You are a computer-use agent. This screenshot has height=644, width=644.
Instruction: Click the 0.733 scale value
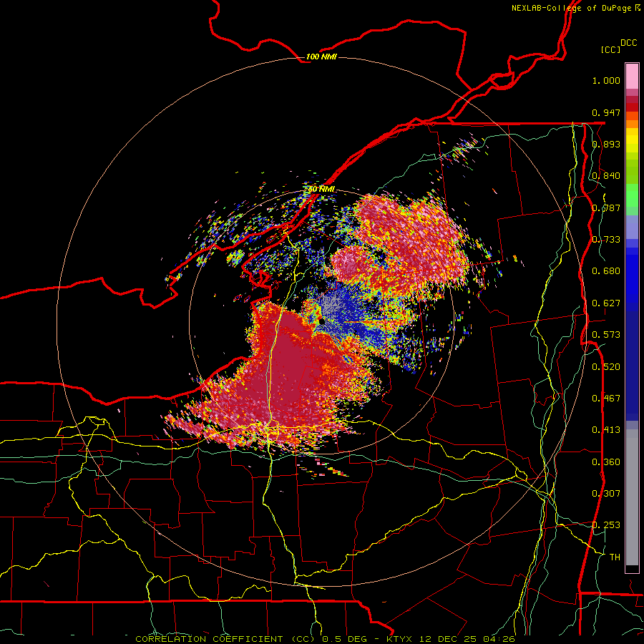click(606, 240)
